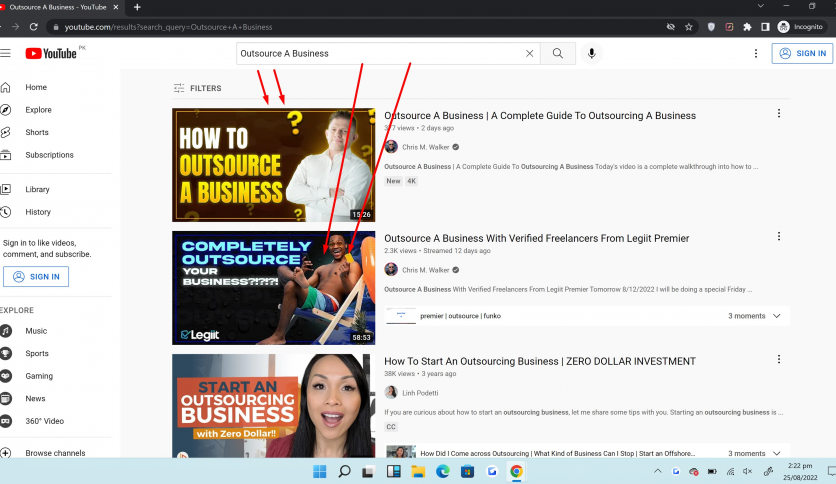Open a new Chrome tab
Screen dimensions: 836x484
(x=137, y=7)
